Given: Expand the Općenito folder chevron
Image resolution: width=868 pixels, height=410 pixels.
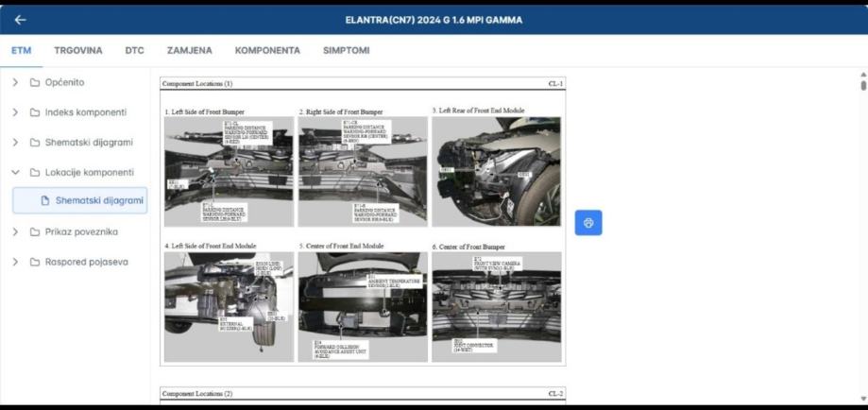Looking at the screenshot, I should pos(15,82).
